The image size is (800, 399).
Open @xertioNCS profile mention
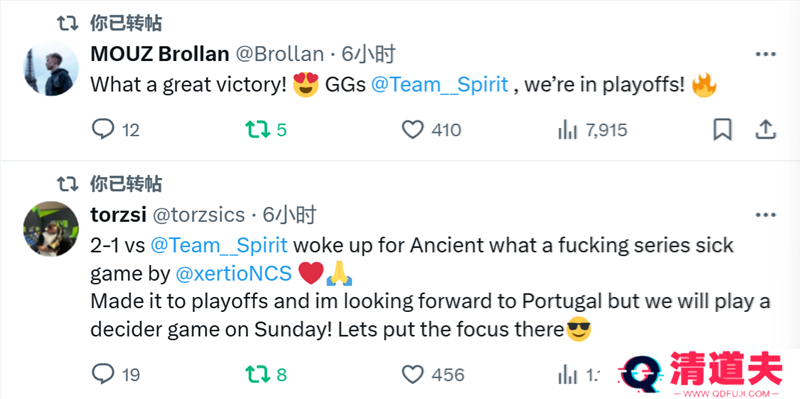[234, 275]
